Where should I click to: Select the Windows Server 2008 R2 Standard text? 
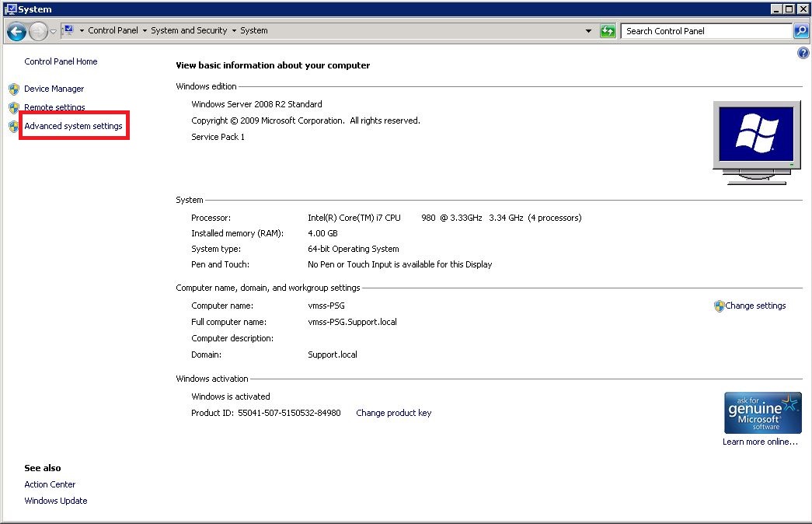256,104
